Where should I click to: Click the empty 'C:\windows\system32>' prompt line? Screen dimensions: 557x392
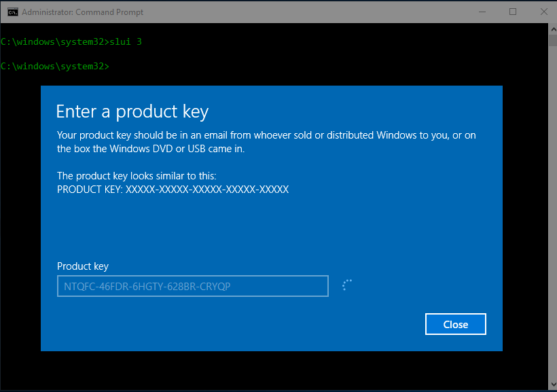[x=55, y=66]
